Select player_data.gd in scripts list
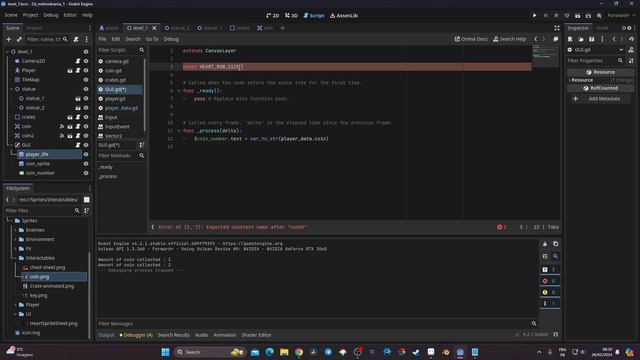 [x=121, y=108]
